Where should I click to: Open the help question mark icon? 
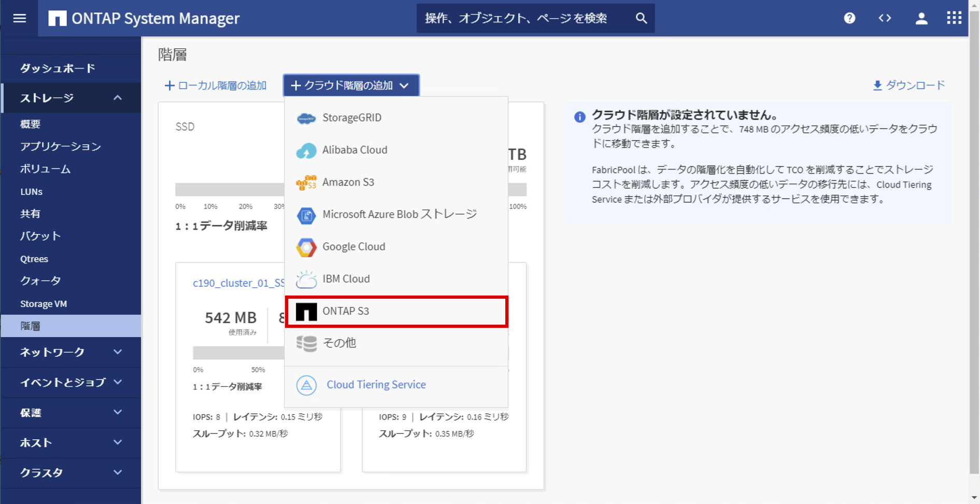[x=849, y=18]
